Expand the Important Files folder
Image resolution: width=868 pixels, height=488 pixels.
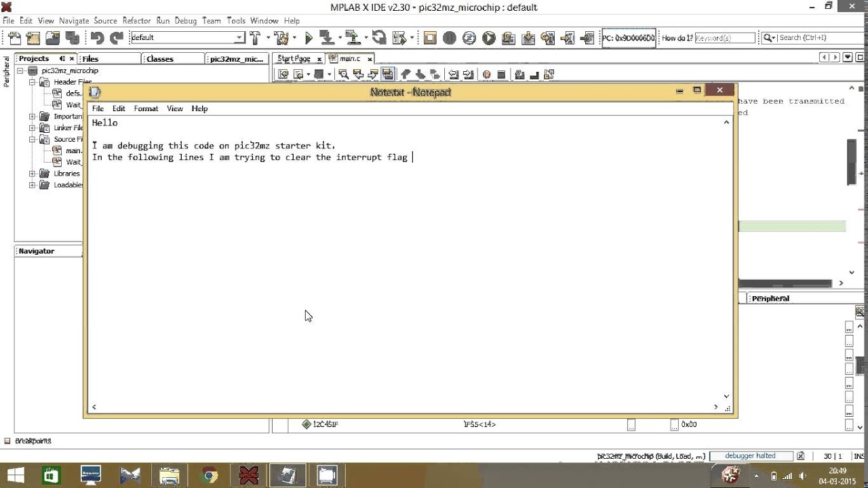pyautogui.click(x=32, y=117)
